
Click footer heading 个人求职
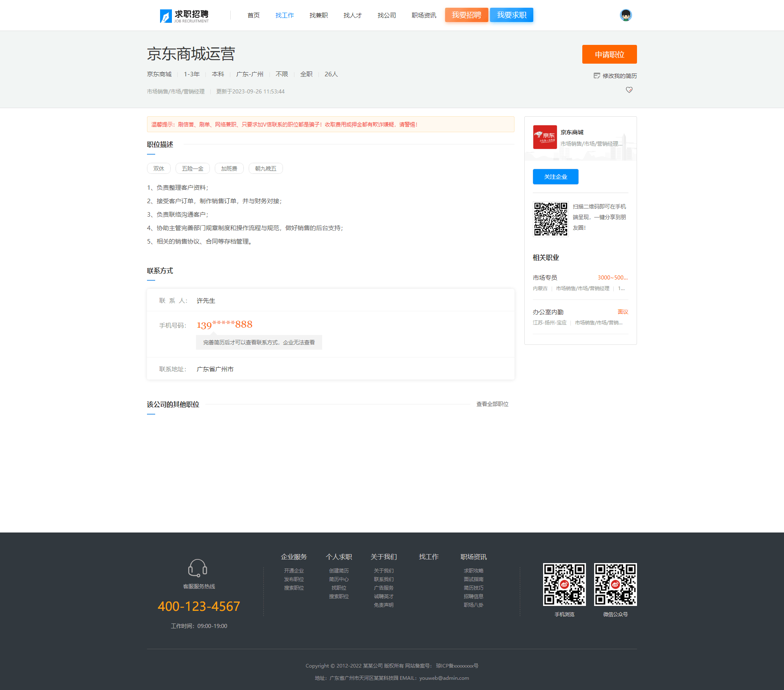pos(339,557)
